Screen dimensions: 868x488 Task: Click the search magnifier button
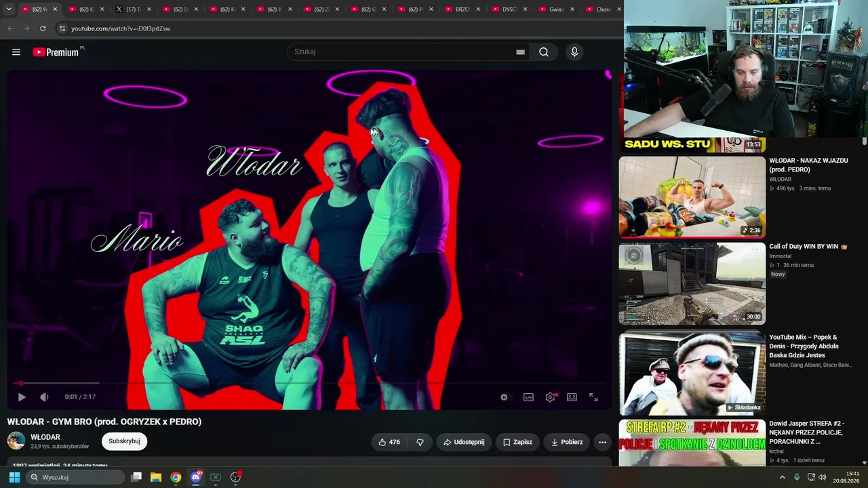click(x=544, y=52)
